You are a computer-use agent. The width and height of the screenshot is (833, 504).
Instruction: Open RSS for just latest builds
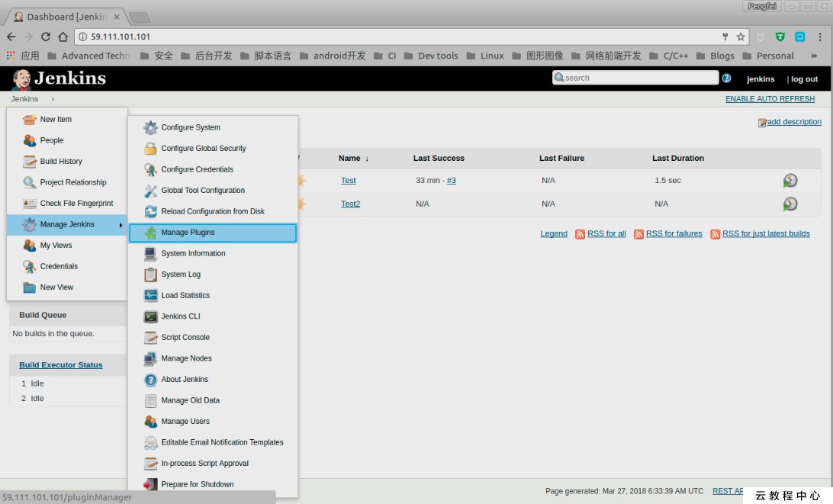[x=766, y=233]
